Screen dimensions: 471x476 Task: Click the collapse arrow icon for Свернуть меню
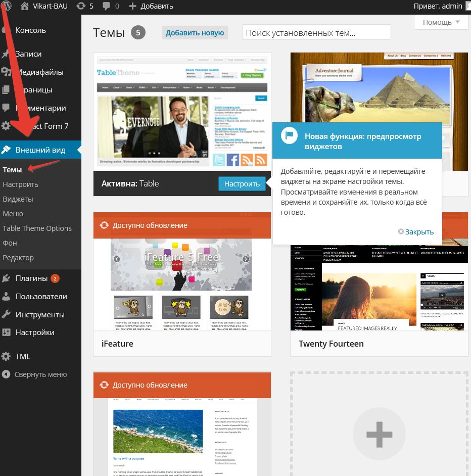(x=6, y=374)
